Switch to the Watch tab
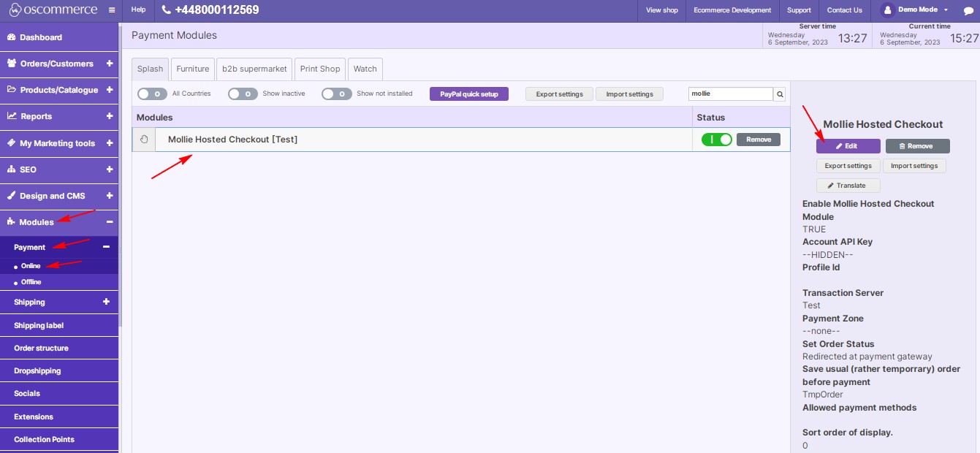Screen dimensions: 980x453 coord(365,69)
